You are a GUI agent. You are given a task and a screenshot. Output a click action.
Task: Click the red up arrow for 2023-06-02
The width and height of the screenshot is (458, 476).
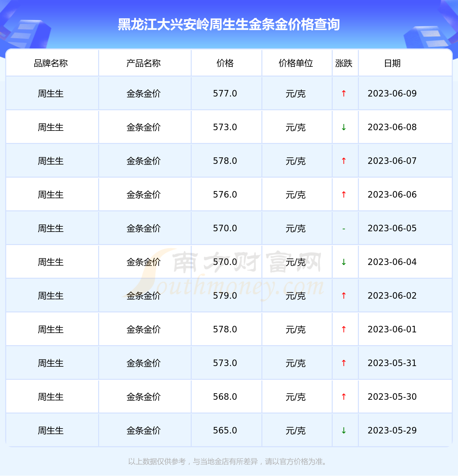point(344,296)
